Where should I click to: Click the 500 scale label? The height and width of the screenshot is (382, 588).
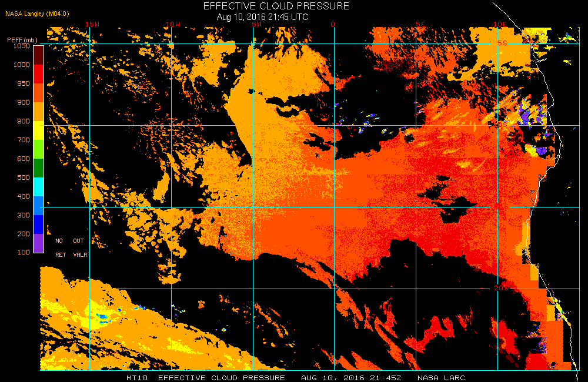tap(24, 177)
